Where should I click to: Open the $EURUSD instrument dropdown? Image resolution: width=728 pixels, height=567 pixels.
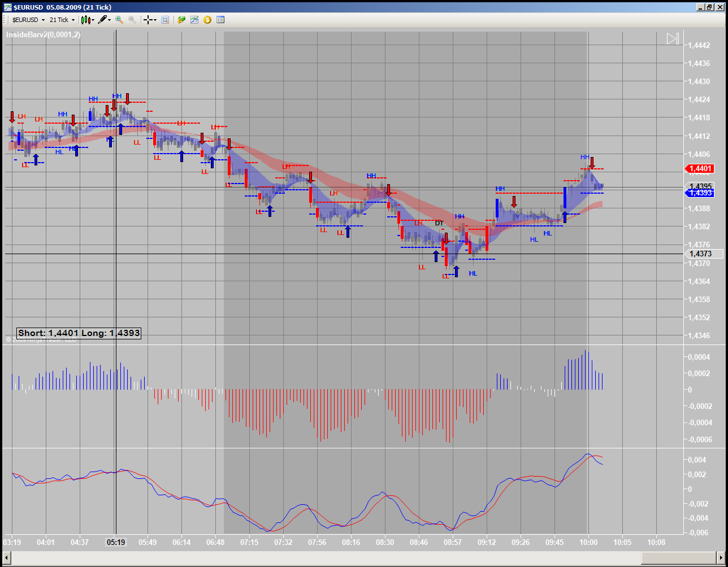28,20
